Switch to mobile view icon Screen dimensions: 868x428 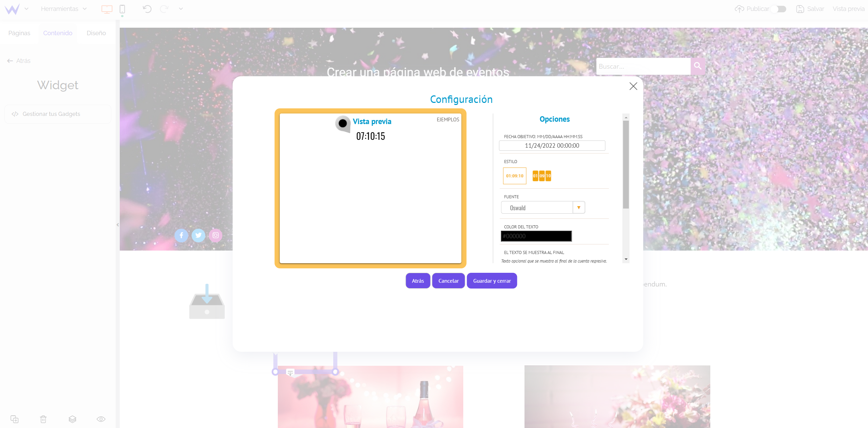click(x=122, y=9)
